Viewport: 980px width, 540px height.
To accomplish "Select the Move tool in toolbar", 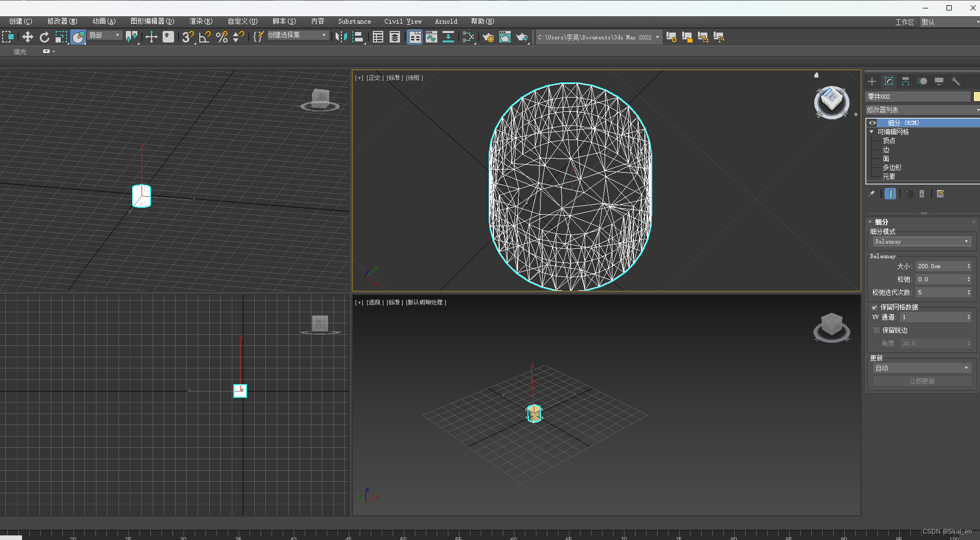I will coord(27,37).
